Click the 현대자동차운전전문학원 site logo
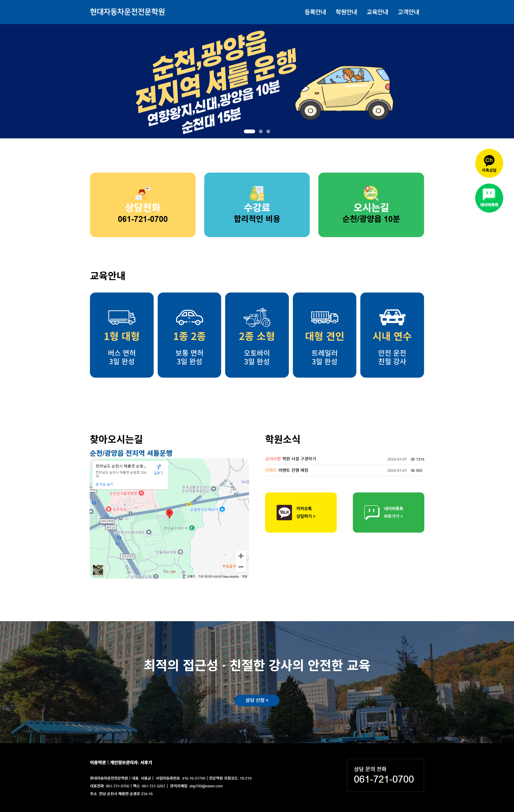Screen dimensions: 514x812 click(127, 12)
